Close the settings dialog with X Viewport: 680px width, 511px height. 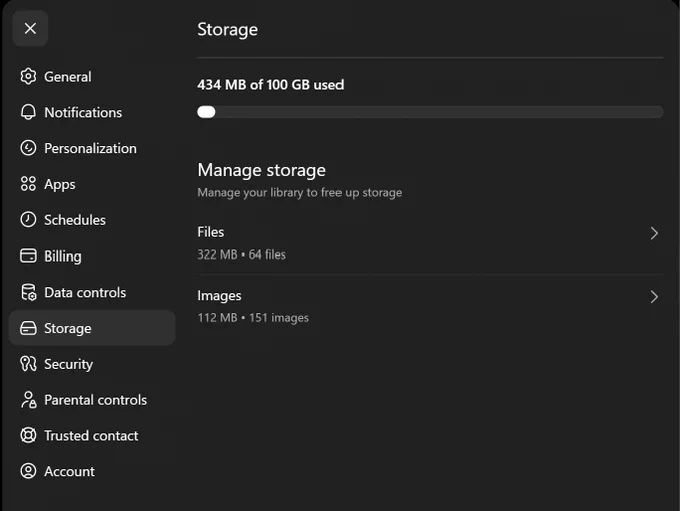coord(30,28)
